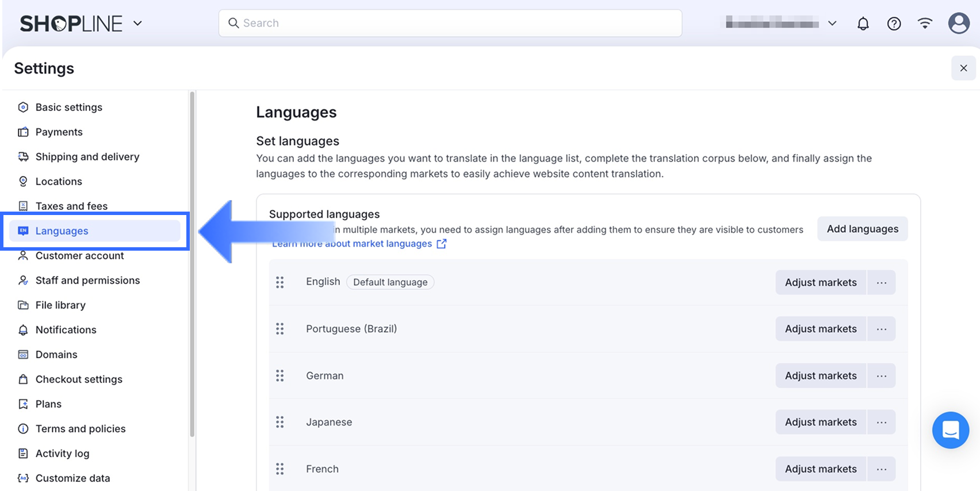Click the network status wifi icon
This screenshot has height=491, width=980.
coord(925,24)
